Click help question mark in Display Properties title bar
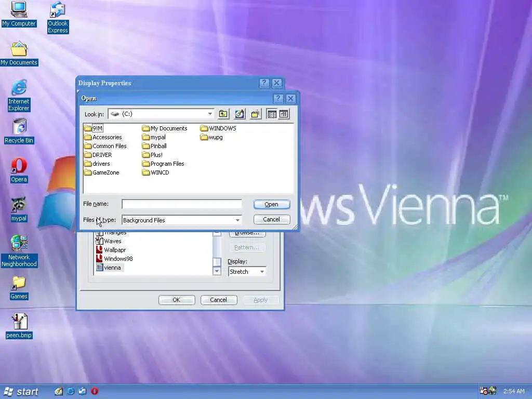This screenshot has width=532, height=399. [x=264, y=83]
